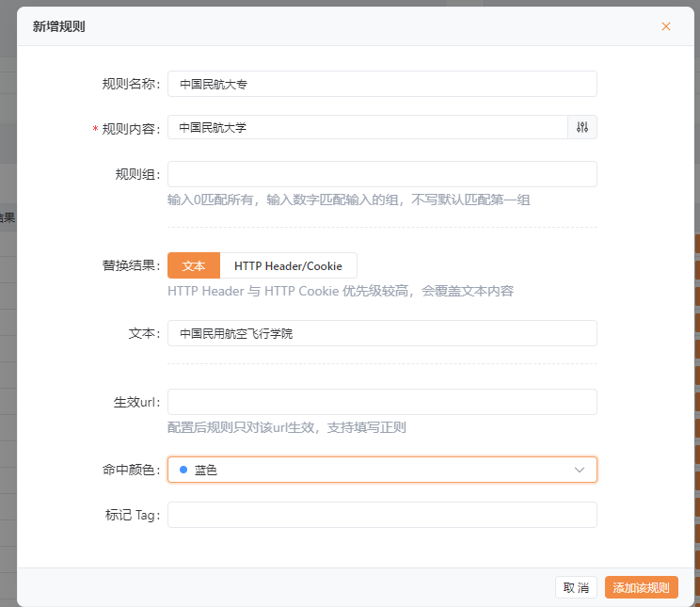The image size is (700, 607).
Task: Focus the 规则组 input field
Action: [382, 174]
